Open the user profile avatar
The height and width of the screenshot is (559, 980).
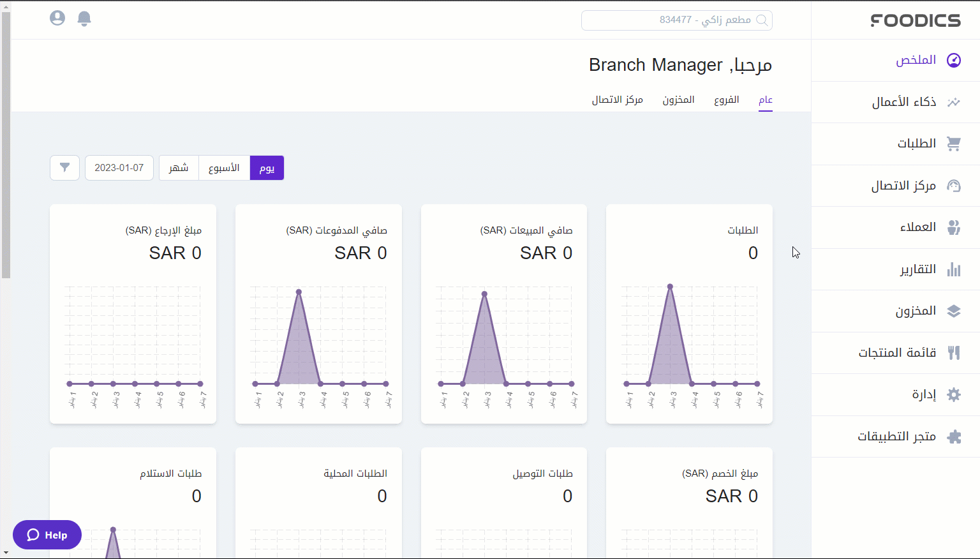57,19
